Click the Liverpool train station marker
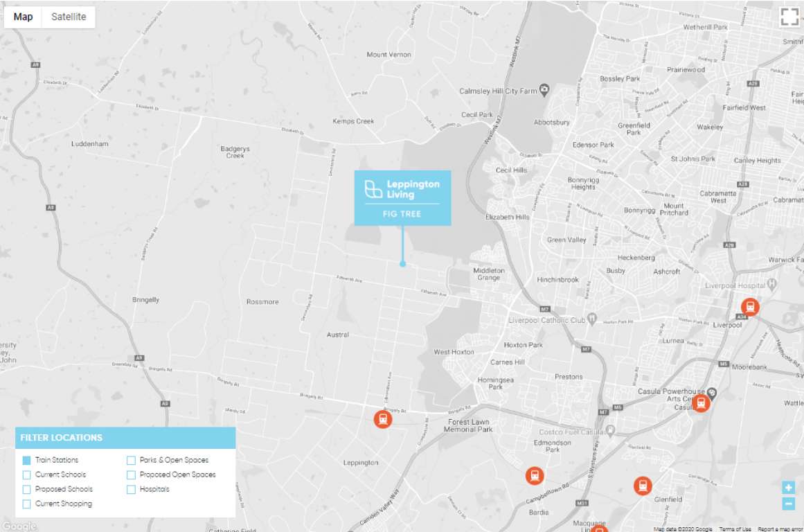This screenshot has height=532, width=804. coord(749,307)
